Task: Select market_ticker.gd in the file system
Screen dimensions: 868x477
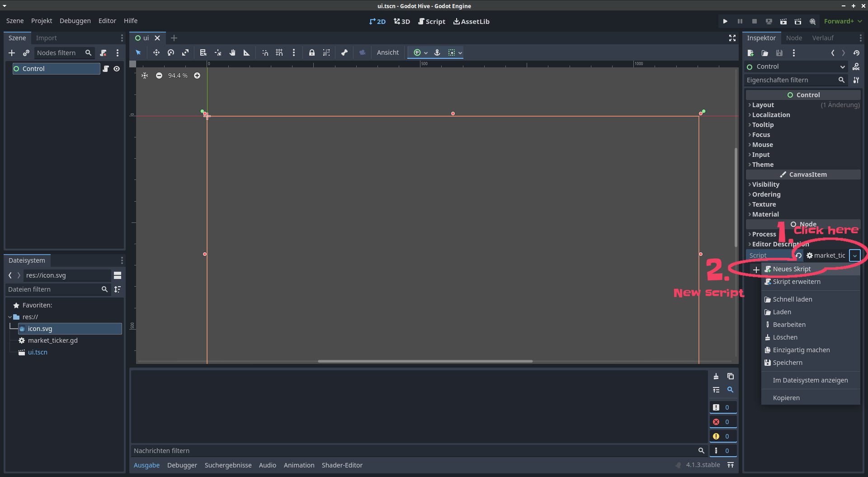Action: tap(53, 340)
